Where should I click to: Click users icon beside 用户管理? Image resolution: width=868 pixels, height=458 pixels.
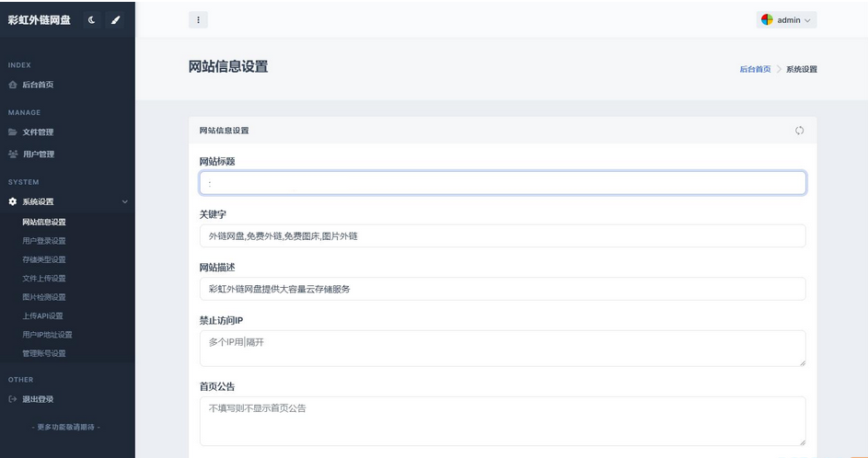pos(13,154)
